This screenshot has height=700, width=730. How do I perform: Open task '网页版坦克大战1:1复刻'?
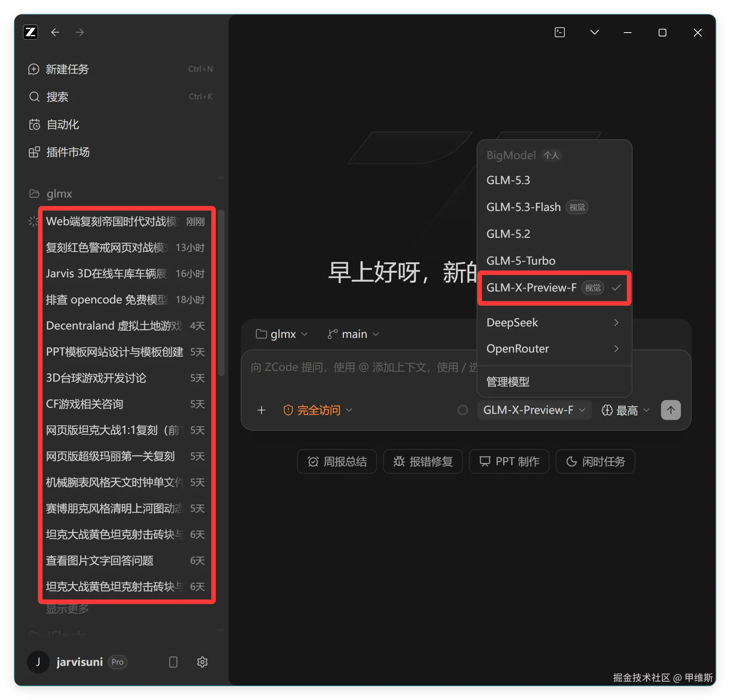click(125, 430)
